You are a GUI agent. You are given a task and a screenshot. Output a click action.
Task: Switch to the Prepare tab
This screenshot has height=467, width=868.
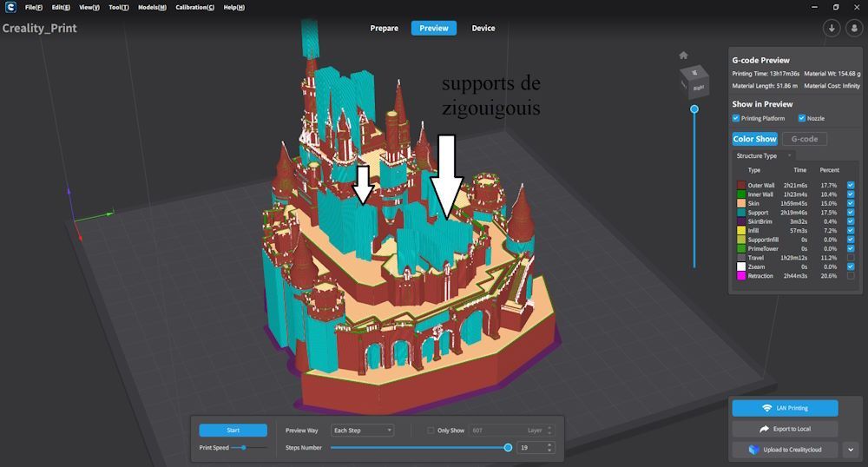coord(385,29)
